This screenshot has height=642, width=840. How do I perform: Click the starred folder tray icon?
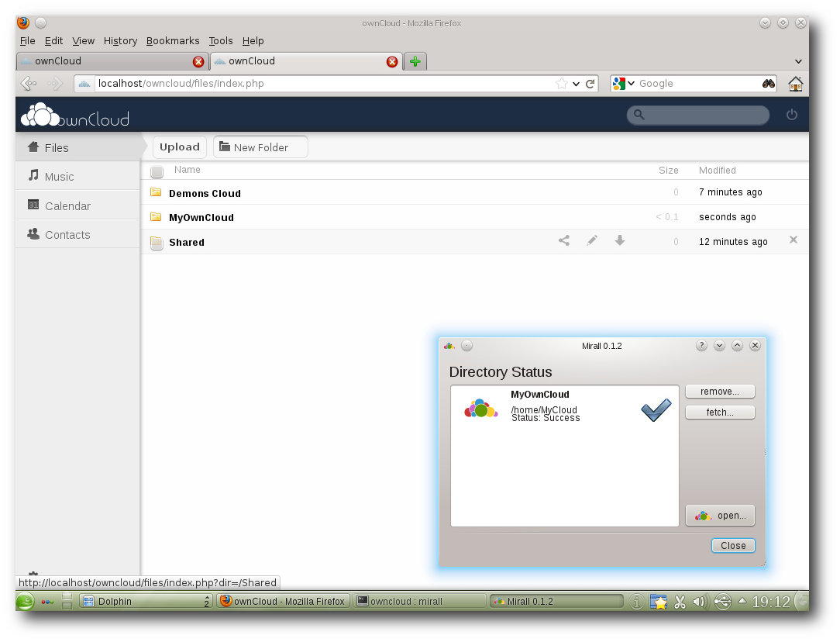pyautogui.click(x=659, y=602)
